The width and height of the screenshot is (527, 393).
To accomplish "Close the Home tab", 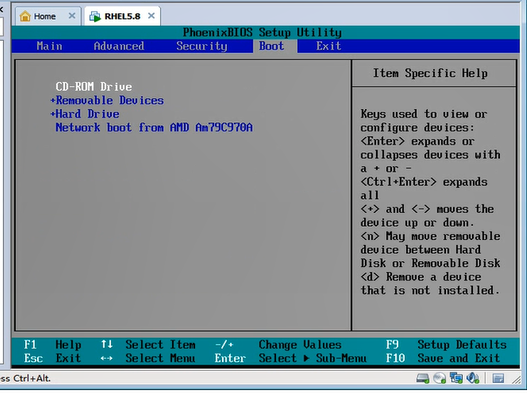I will [x=72, y=15].
